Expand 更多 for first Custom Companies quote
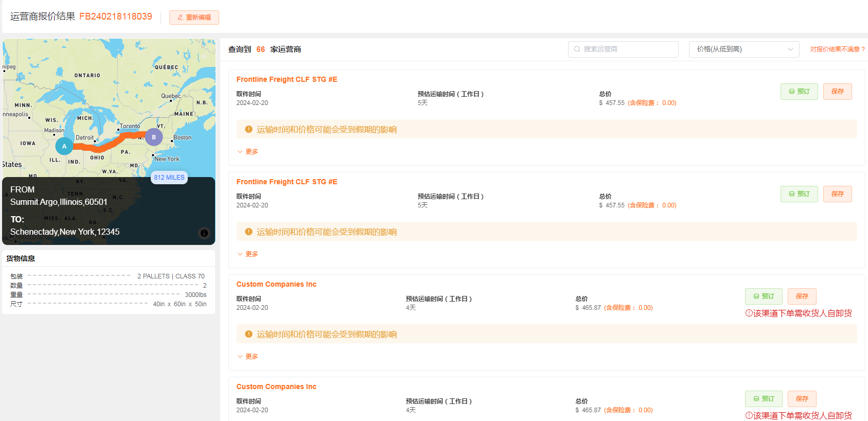 coord(248,357)
